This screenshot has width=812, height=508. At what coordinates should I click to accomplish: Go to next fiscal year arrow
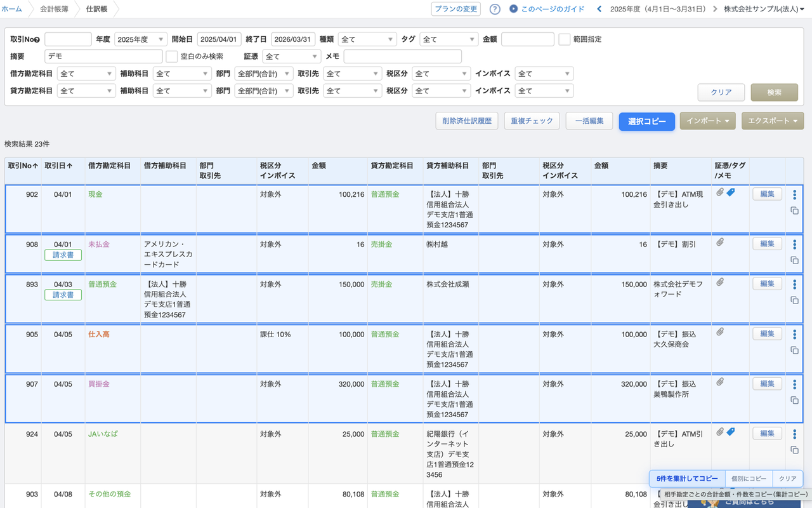click(x=716, y=9)
